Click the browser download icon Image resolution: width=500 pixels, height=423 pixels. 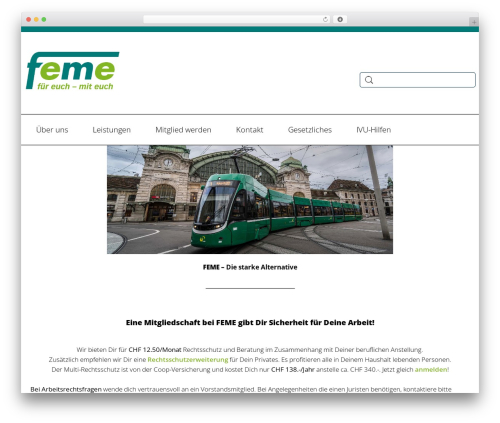pyautogui.click(x=340, y=19)
